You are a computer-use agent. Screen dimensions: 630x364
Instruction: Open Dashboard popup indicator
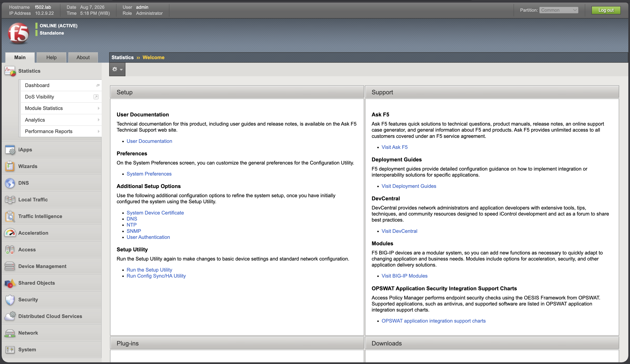(x=98, y=85)
